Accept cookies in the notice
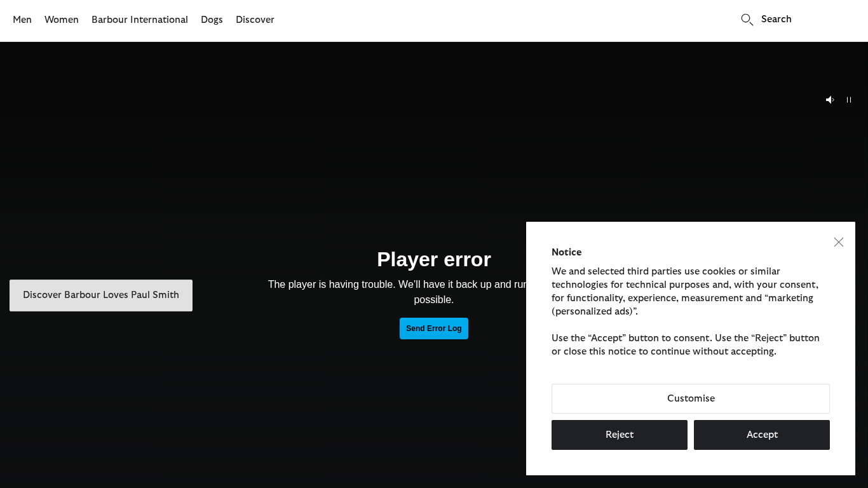Screen dimensions: 868x488 click(762, 435)
